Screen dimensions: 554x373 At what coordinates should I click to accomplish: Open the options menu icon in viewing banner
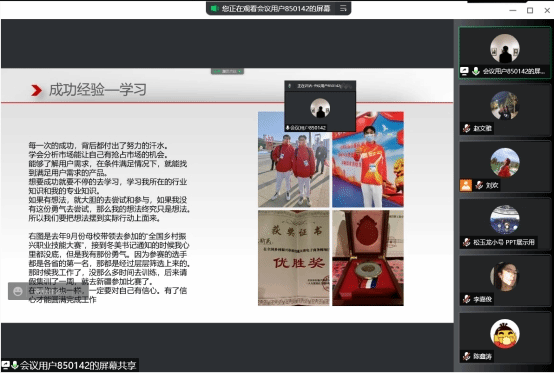click(343, 8)
